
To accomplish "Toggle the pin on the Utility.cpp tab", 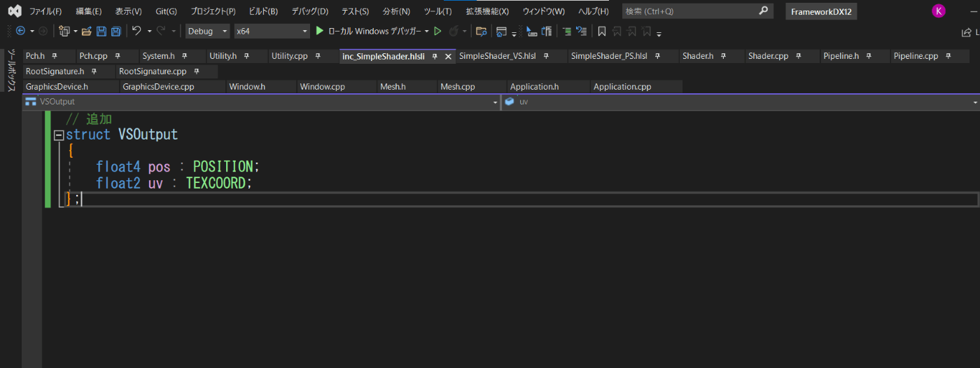I will [x=318, y=56].
